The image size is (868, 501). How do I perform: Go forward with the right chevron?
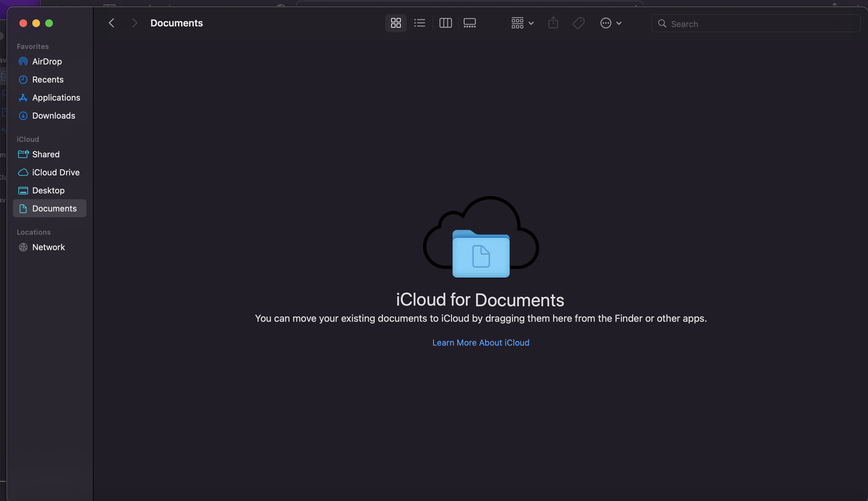click(134, 23)
